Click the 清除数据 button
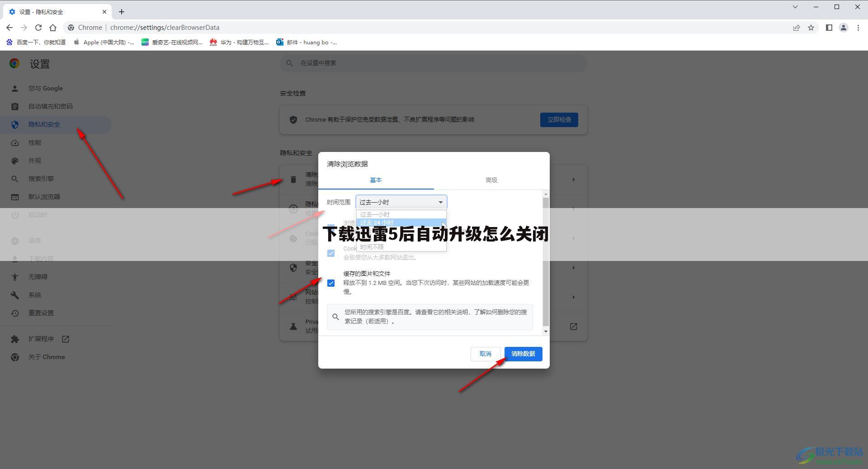This screenshot has width=868, height=469. (x=523, y=354)
